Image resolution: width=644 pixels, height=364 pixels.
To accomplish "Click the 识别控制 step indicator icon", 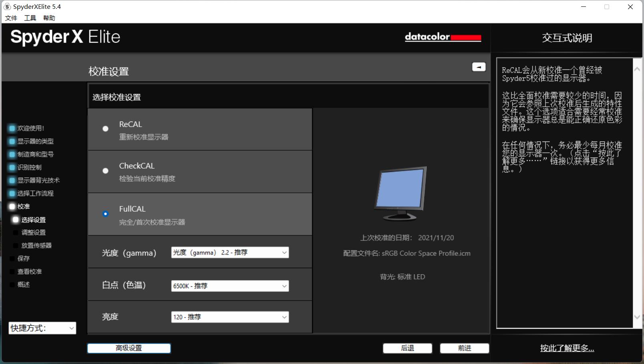I will coord(12,168).
